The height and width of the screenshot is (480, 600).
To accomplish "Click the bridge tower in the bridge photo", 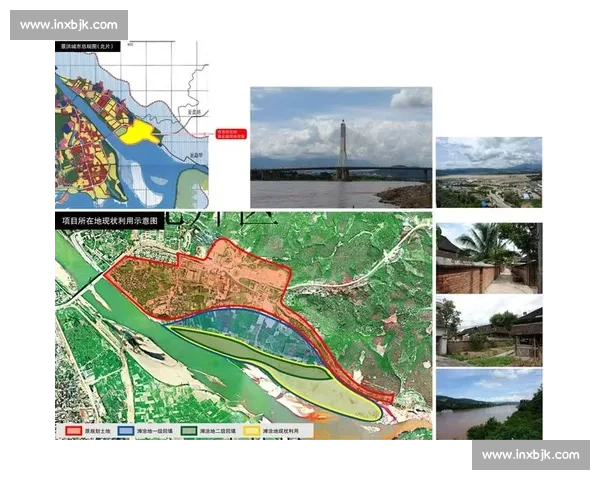I will (x=342, y=148).
